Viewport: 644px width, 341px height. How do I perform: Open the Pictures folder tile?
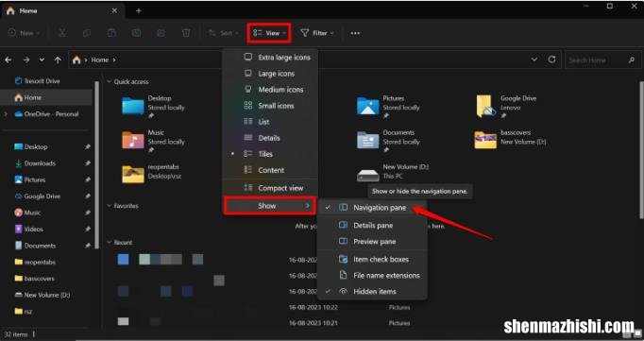pos(389,107)
